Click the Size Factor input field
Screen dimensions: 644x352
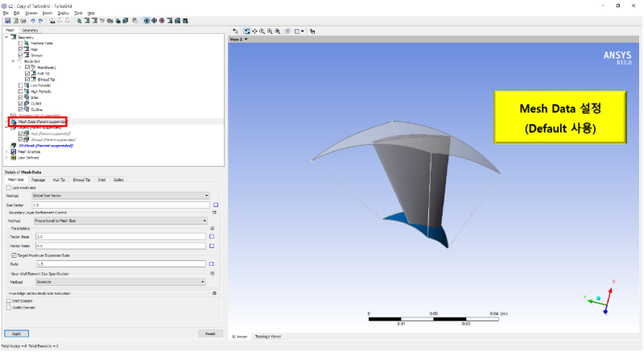[121, 205]
